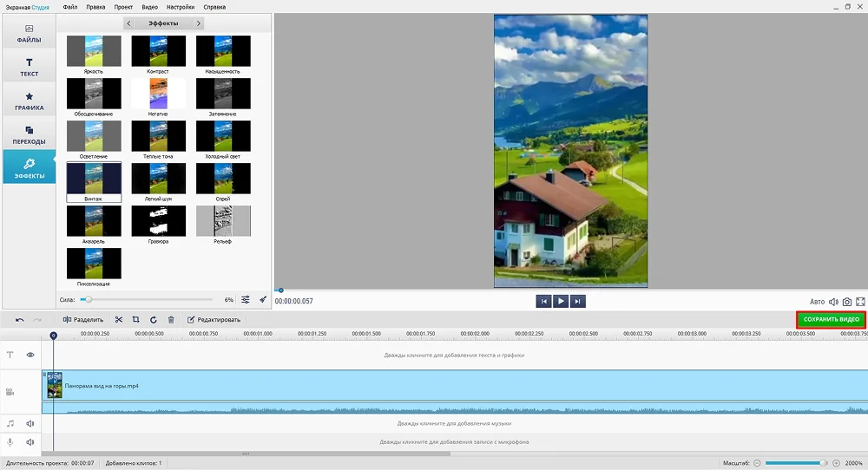Open the Авто preview scale dropdown
Image resolution: width=868 pixels, height=470 pixels.
pos(817,302)
